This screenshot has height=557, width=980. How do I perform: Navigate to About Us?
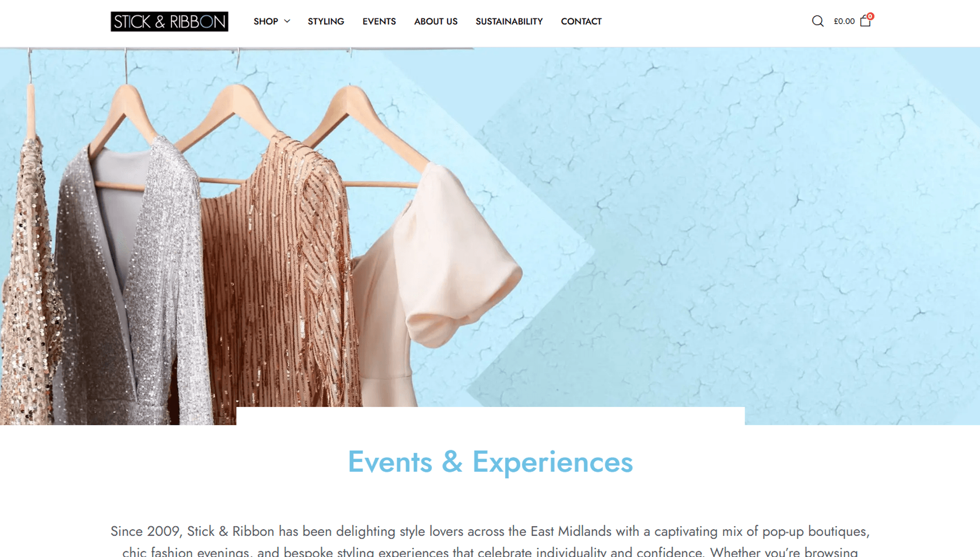point(436,21)
